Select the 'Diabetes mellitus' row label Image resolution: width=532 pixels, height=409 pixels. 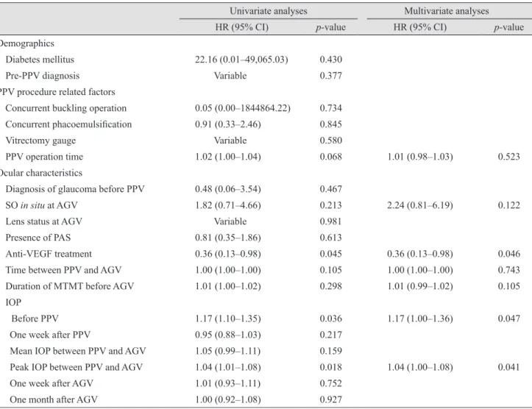(40, 60)
